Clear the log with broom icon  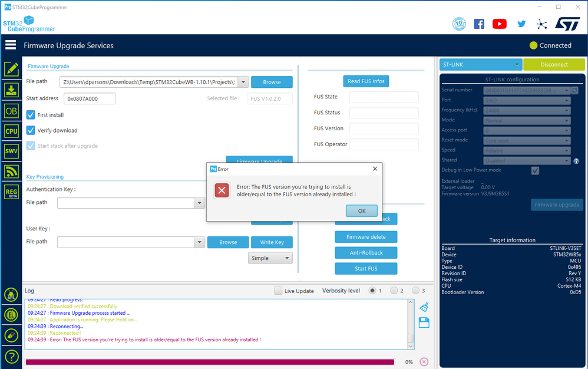(x=424, y=307)
